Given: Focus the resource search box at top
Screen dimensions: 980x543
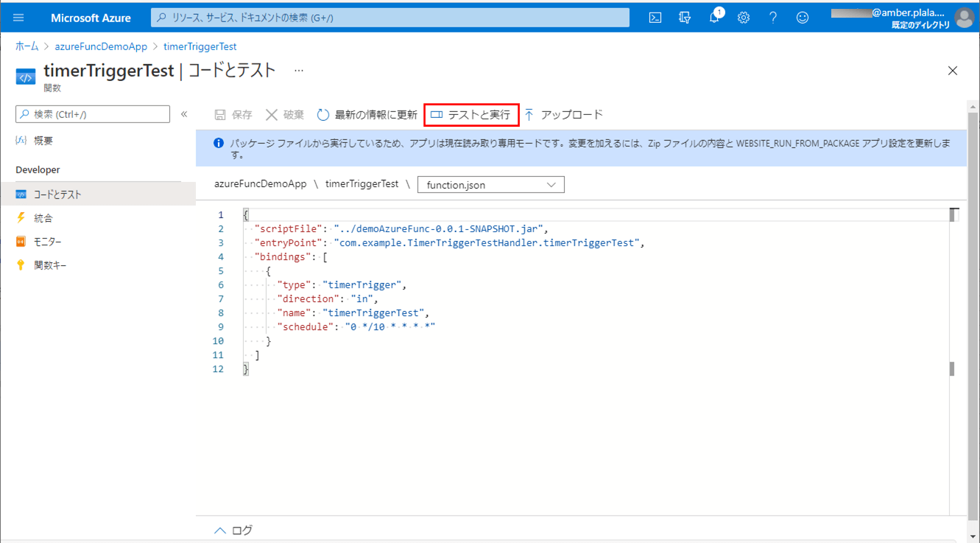Looking at the screenshot, I should coord(390,18).
